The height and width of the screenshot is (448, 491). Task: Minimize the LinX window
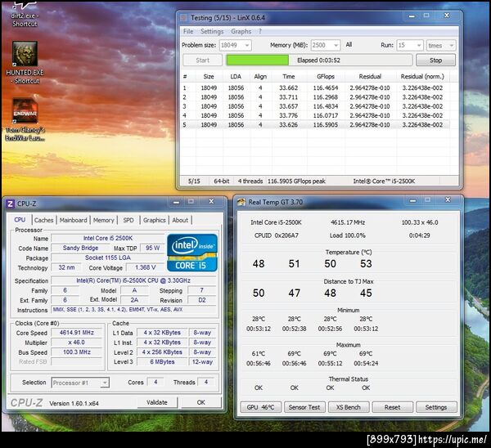coord(412,16)
